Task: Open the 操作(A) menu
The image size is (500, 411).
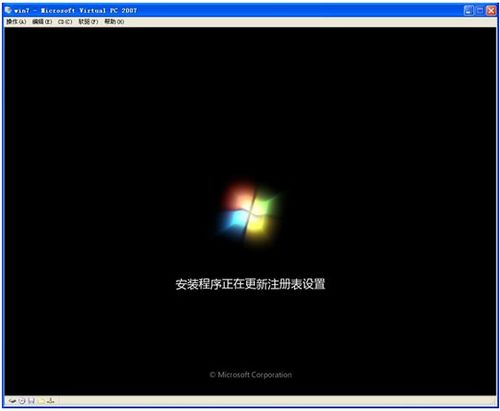Action: click(16, 22)
